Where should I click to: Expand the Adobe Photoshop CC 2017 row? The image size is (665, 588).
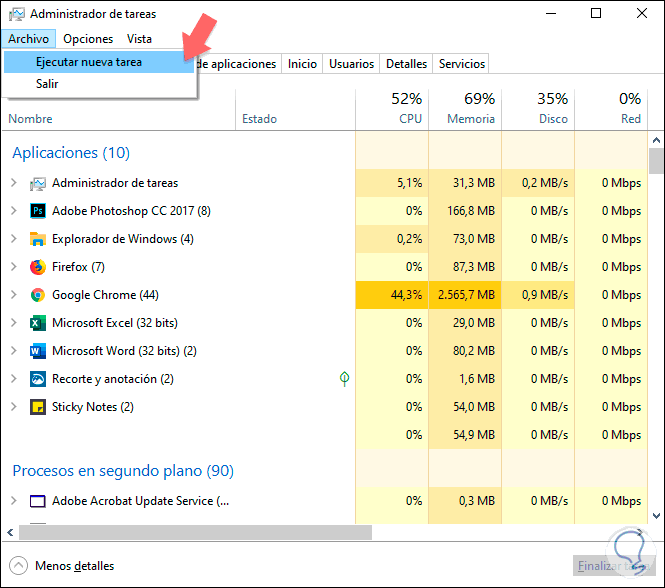coord(14,211)
